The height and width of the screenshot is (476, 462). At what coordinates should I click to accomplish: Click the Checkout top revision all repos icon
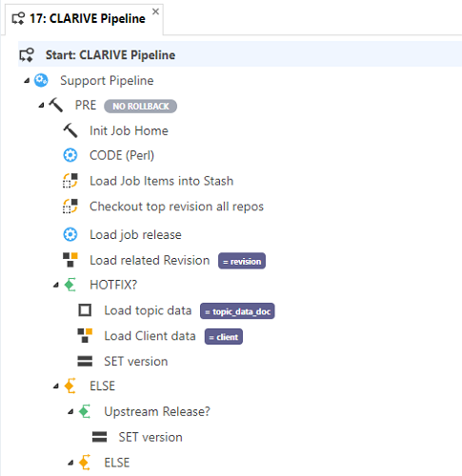70,207
